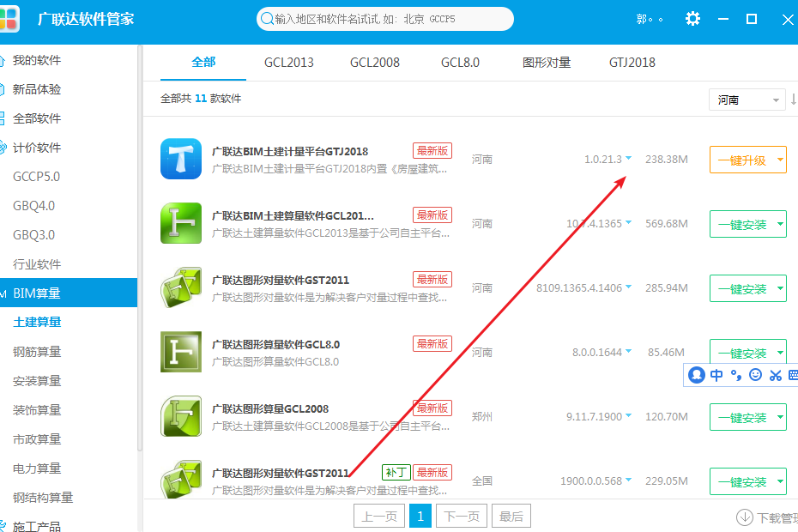The width and height of the screenshot is (798, 532).
Task: Expand version list for 8109.1365.4.1406
Action: click(628, 287)
